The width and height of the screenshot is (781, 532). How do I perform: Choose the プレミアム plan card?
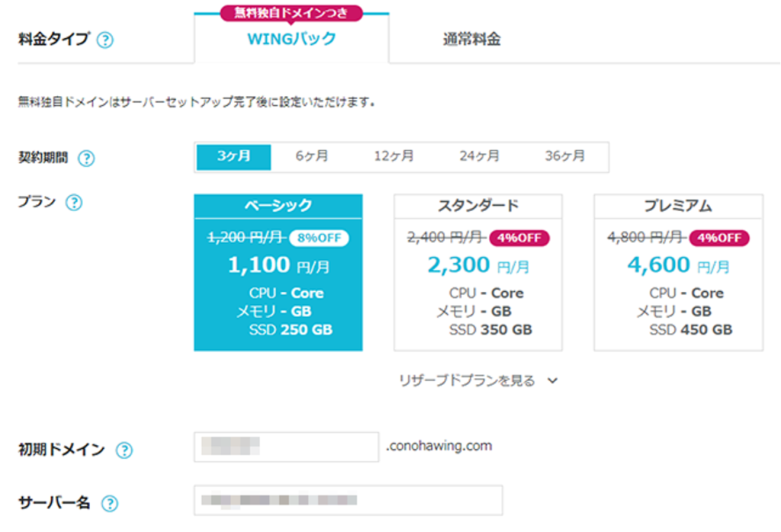pyautogui.click(x=678, y=272)
